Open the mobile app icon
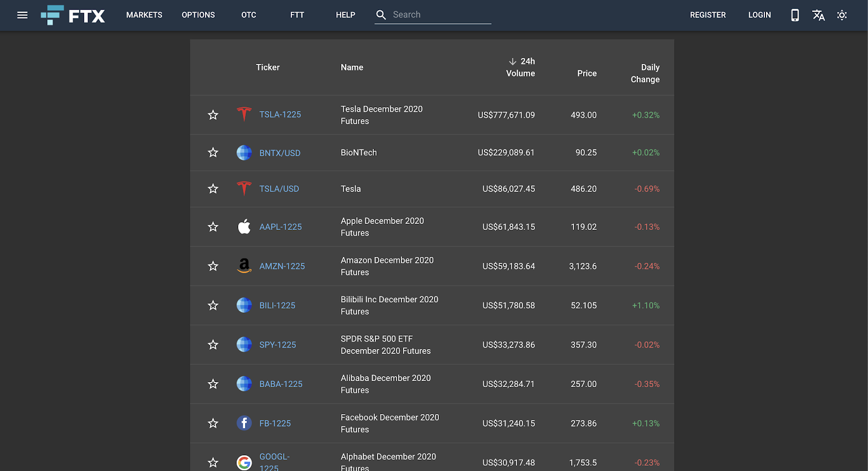Viewport: 868px width, 471px height. coord(795,15)
